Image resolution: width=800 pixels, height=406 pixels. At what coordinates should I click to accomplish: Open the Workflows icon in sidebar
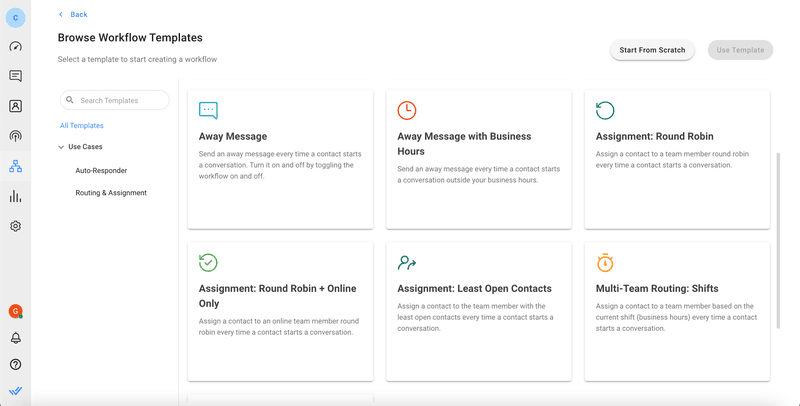coord(15,166)
